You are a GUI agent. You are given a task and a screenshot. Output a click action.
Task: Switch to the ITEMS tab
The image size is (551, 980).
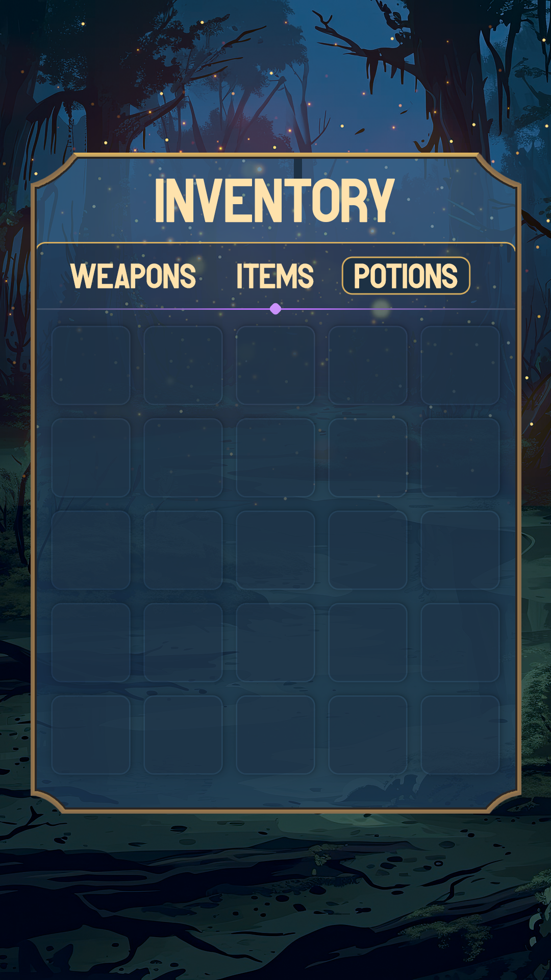click(x=275, y=276)
